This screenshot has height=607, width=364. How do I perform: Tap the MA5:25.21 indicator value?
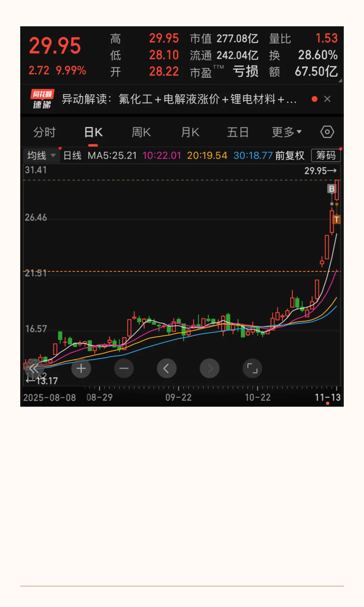coord(112,155)
